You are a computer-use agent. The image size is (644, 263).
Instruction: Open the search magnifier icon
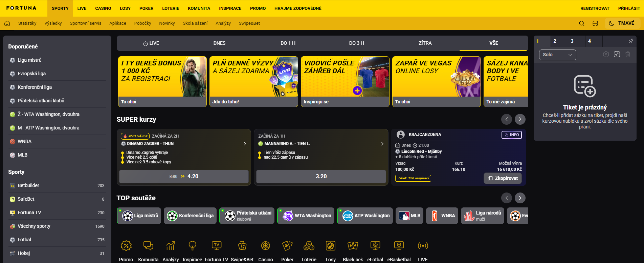pyautogui.click(x=582, y=23)
